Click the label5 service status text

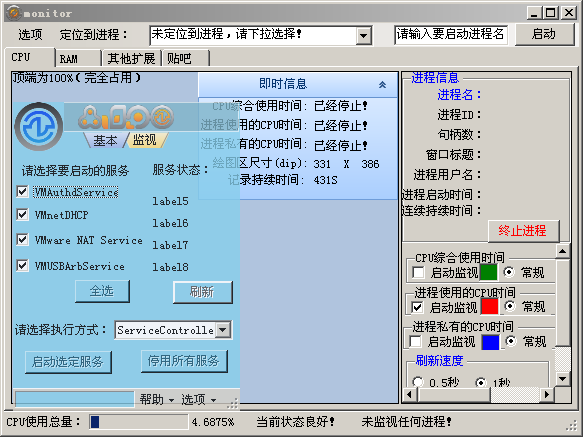point(170,201)
